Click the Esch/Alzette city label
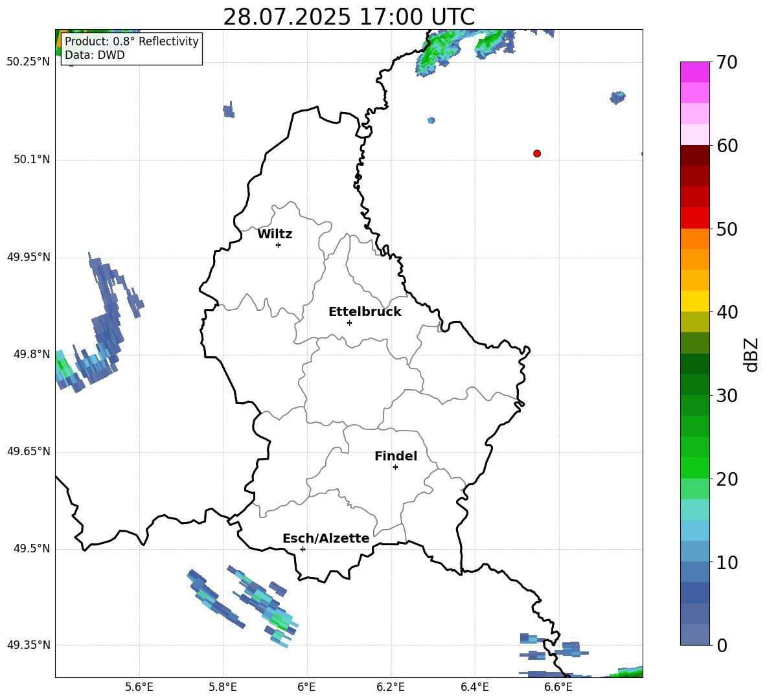The height and width of the screenshot is (700, 767). pos(326,538)
